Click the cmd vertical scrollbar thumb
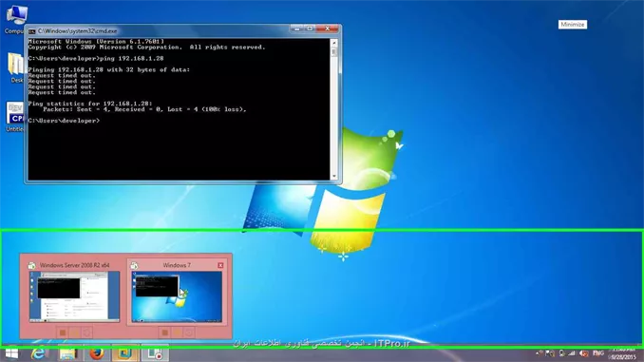This screenshot has width=644, height=362. [x=334, y=52]
